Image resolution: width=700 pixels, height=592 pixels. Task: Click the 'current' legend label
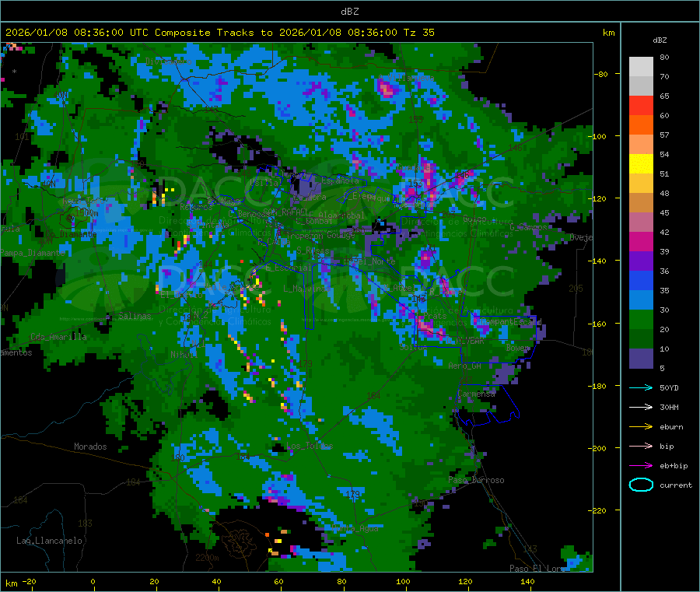676,485
